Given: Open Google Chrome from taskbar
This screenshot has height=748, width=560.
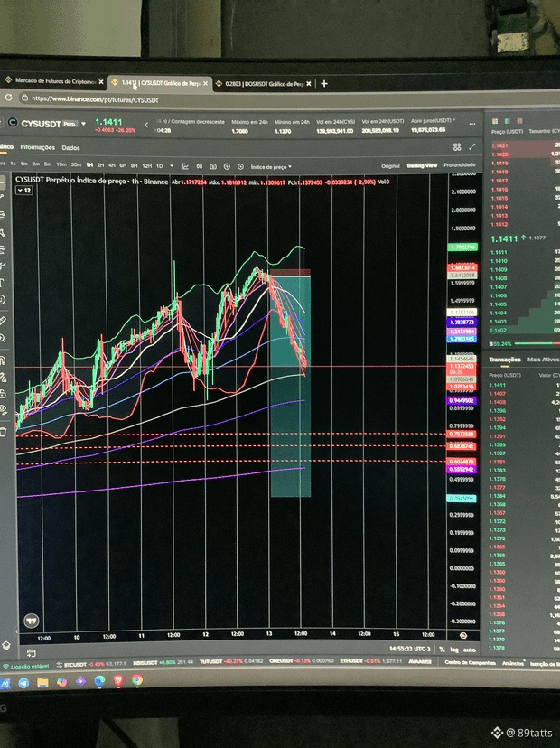Looking at the screenshot, I should (x=137, y=680).
